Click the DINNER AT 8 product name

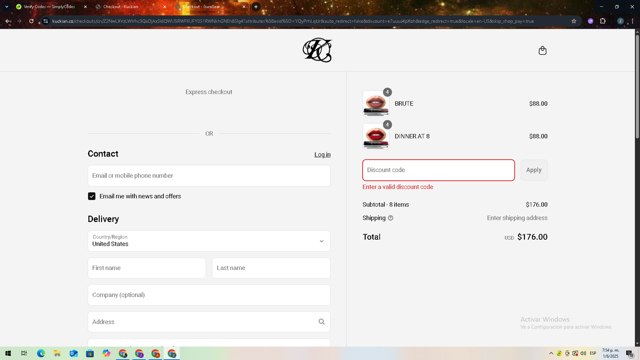(x=412, y=136)
